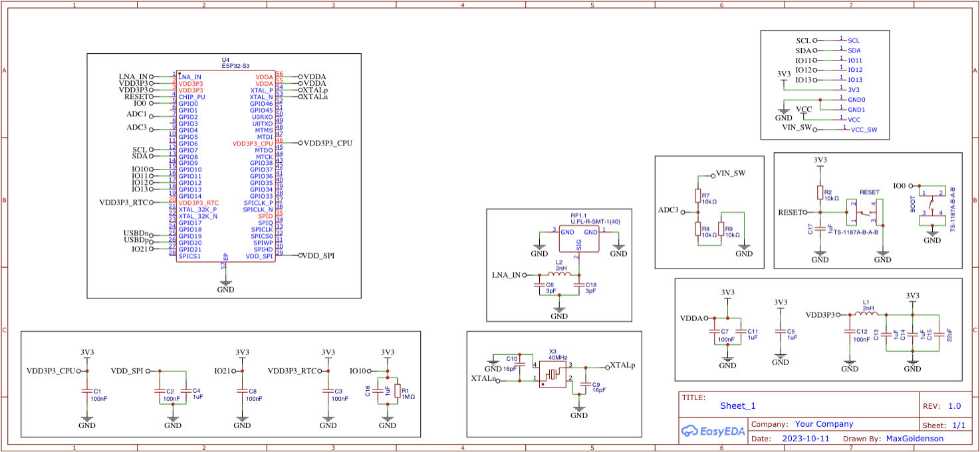Select inductor L1 on the VDD3P3 rail
The image size is (980, 452).
pyautogui.click(x=868, y=314)
